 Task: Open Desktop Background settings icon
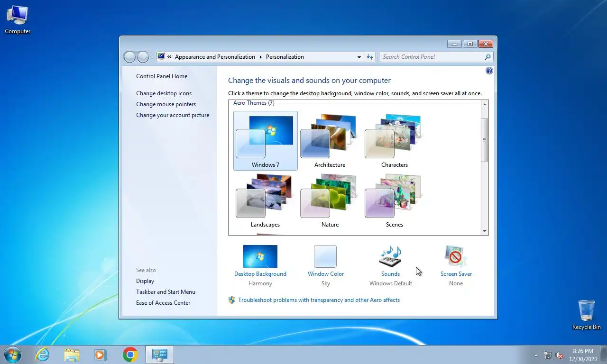(260, 256)
